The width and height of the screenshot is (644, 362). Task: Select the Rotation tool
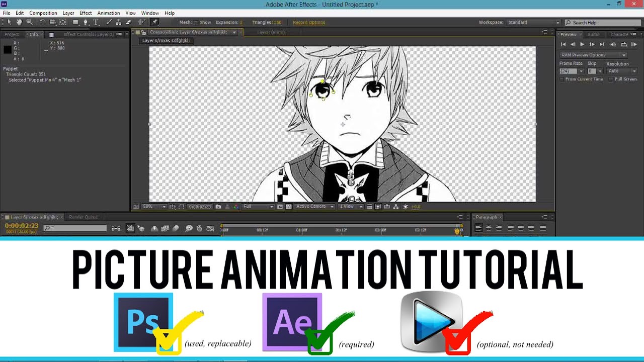point(43,22)
